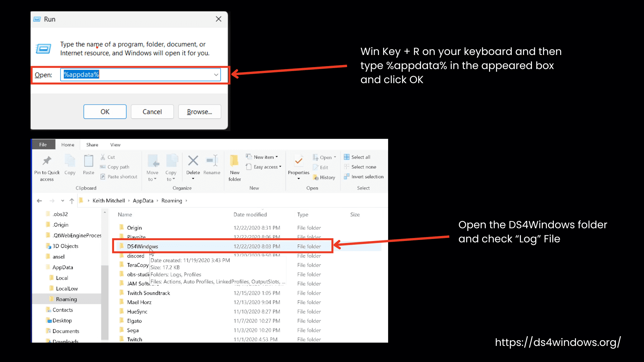Image resolution: width=644 pixels, height=362 pixels.
Task: Switch to the View ribbon tab
Action: [115, 145]
